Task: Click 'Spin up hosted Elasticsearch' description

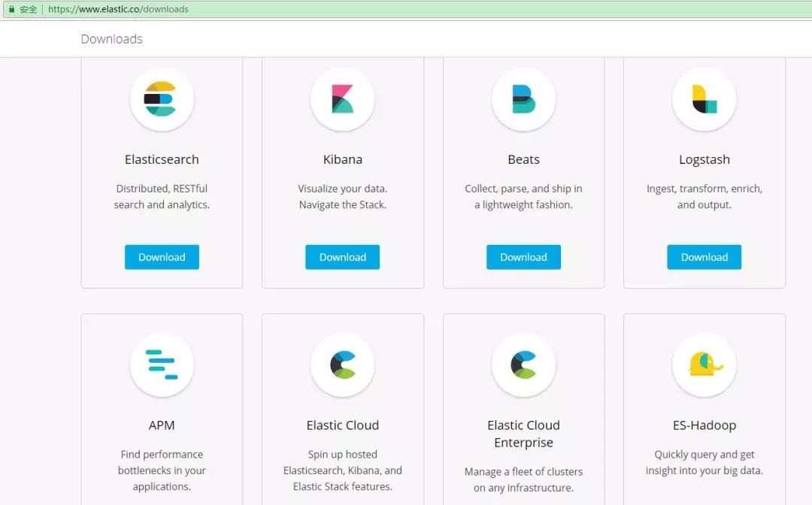Action: [342, 470]
